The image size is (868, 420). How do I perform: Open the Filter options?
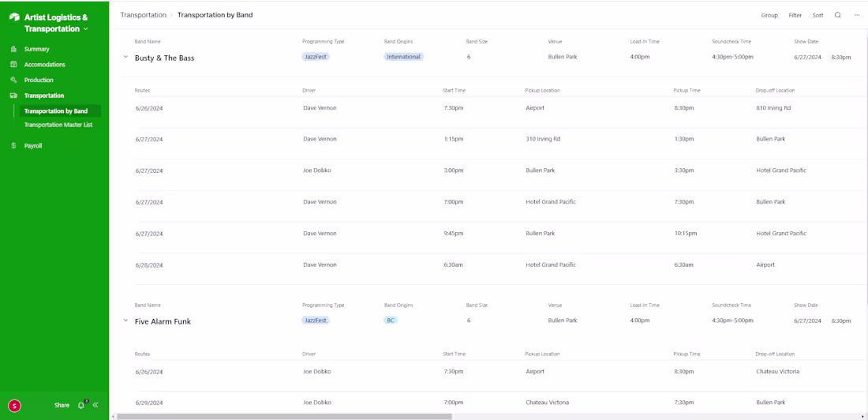[x=795, y=15]
